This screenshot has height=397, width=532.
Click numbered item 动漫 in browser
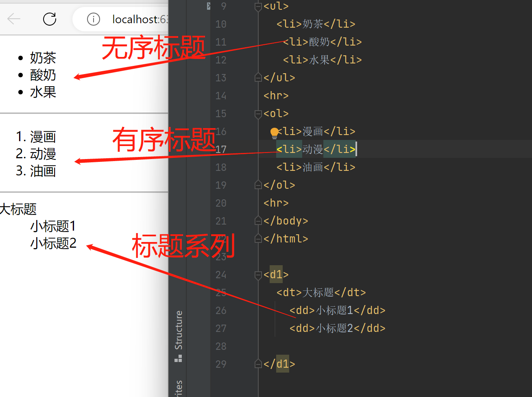43,154
